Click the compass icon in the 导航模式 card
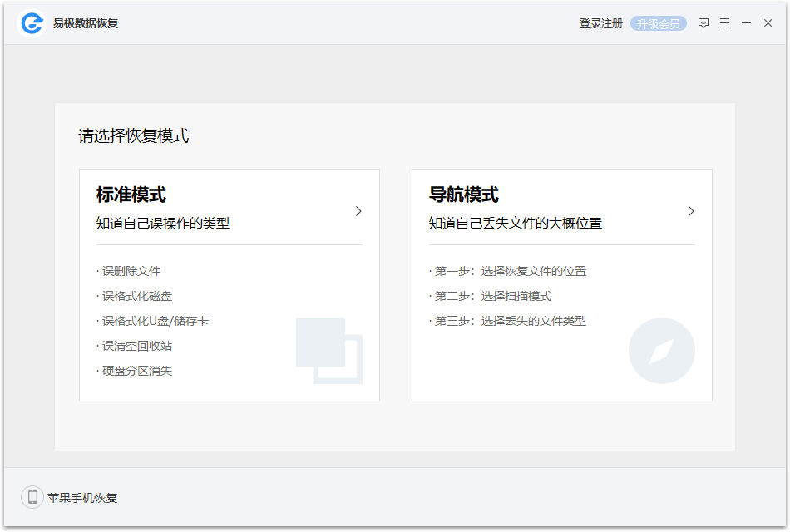 coord(662,351)
